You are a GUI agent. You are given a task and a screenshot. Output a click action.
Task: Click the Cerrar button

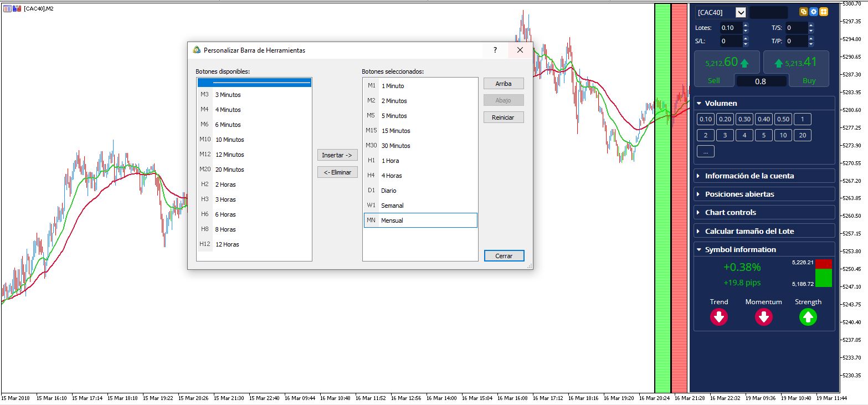coord(504,256)
